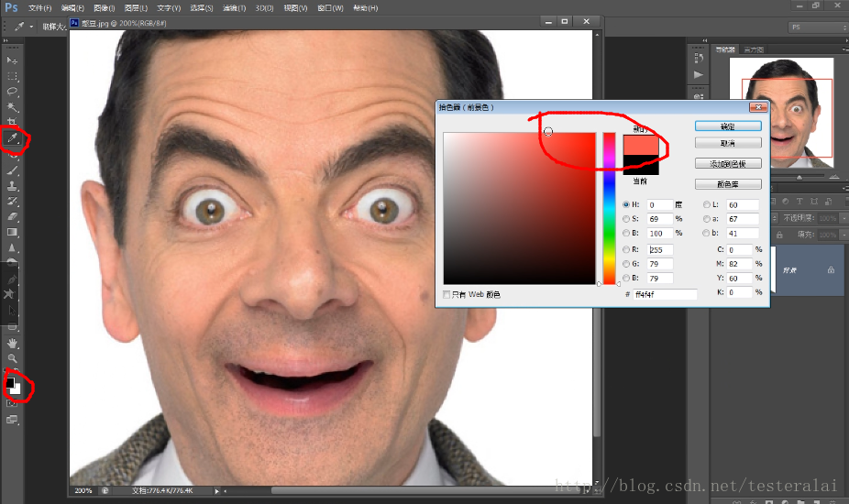Click the # hex color field
This screenshot has width=849, height=504.
[x=665, y=294]
